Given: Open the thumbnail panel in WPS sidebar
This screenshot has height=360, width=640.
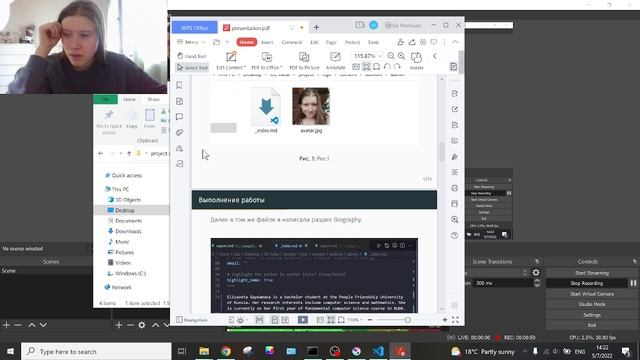Looking at the screenshot, I should pos(179,101).
